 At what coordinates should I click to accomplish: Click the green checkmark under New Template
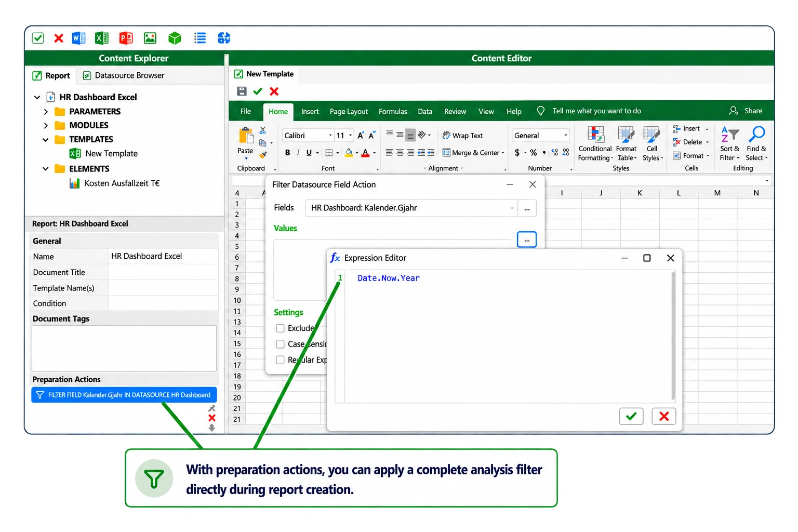point(258,91)
